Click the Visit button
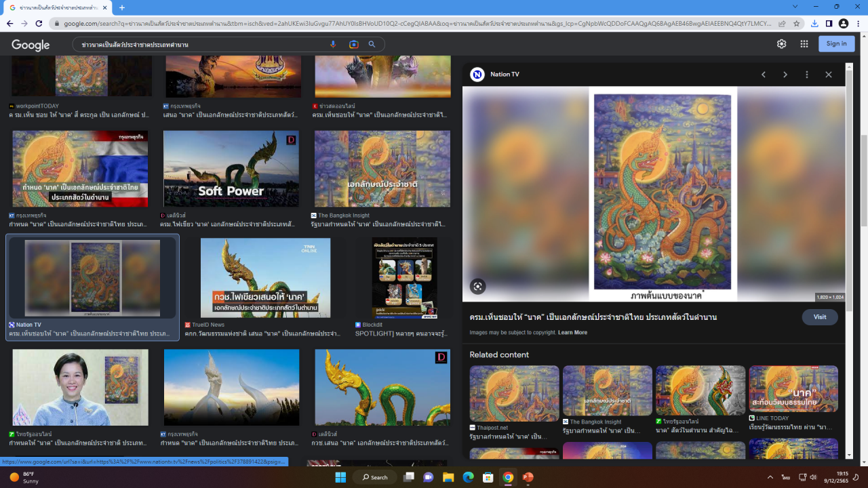Viewport: 868px width, 488px height. tap(819, 317)
